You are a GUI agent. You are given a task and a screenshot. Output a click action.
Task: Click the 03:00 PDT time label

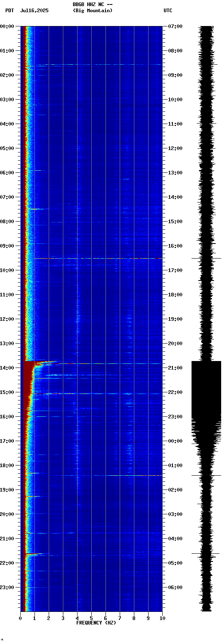click(7, 100)
